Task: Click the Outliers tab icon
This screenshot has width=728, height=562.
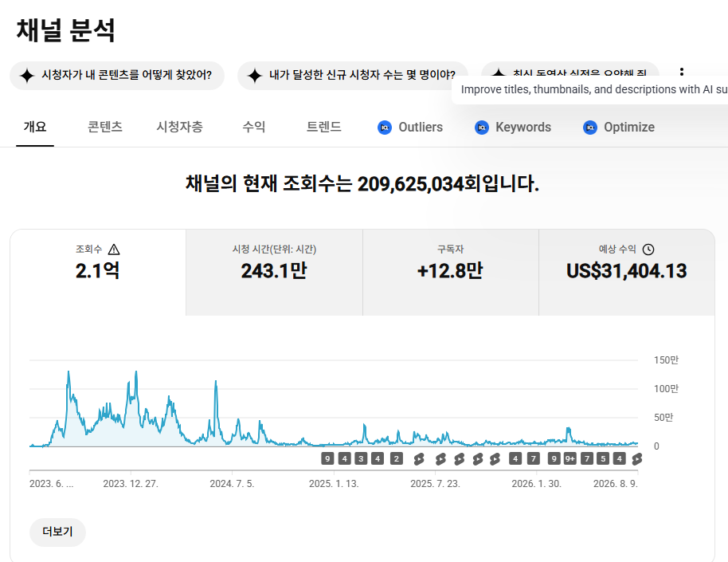Action: tap(385, 128)
